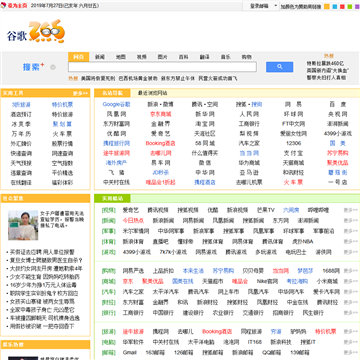
Task: Open the 百度 link
Action: point(338,104)
